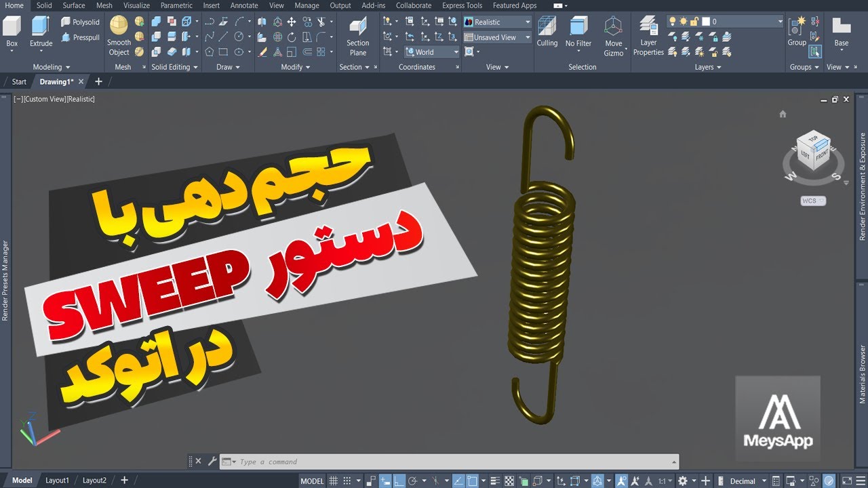Toggle object snap tracking in status bar
Image resolution: width=868 pixels, height=488 pixels.
pyautogui.click(x=458, y=481)
